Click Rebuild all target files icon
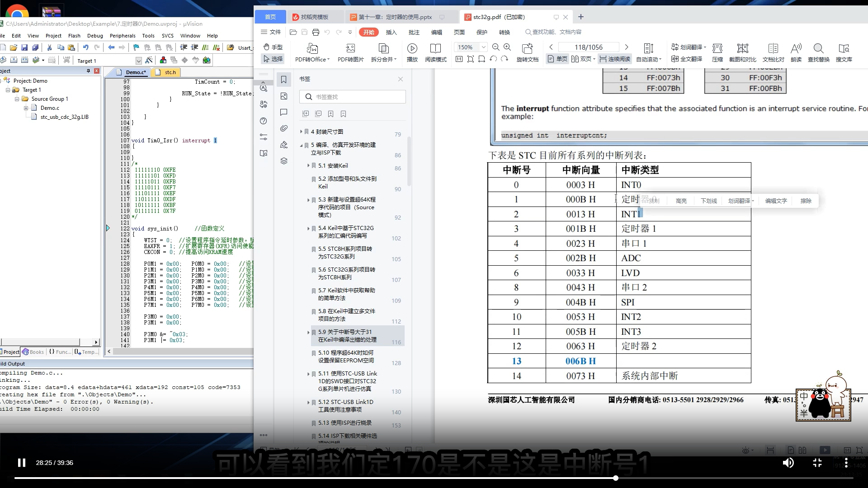The height and width of the screenshot is (488, 868). [25, 60]
